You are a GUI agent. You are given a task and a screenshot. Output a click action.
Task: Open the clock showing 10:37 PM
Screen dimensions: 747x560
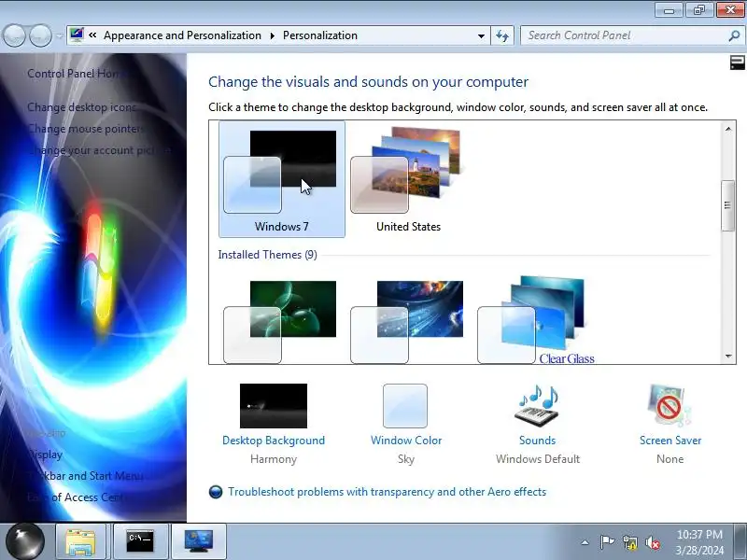coord(699,542)
